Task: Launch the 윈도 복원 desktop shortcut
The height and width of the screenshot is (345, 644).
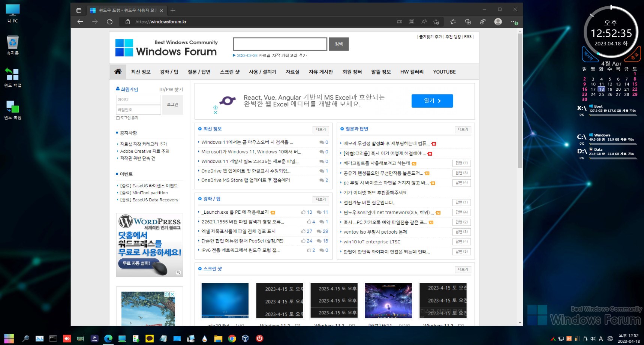Action: (12, 110)
